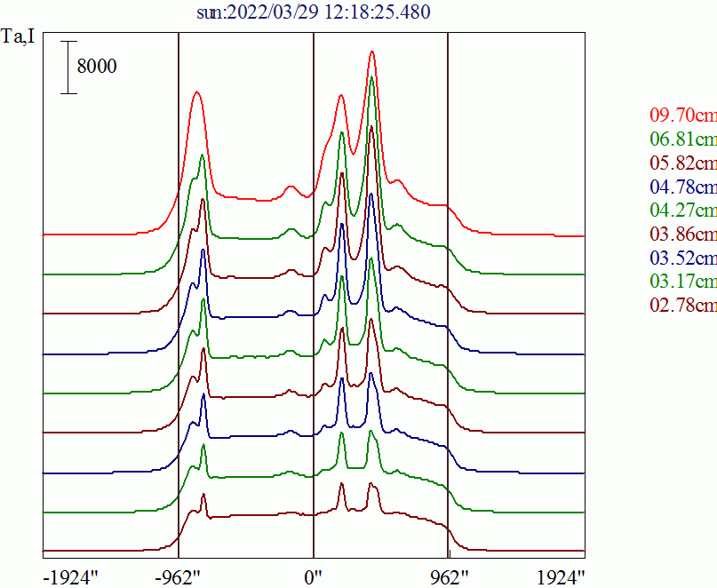Click the 1924" axis tick label

point(561,578)
